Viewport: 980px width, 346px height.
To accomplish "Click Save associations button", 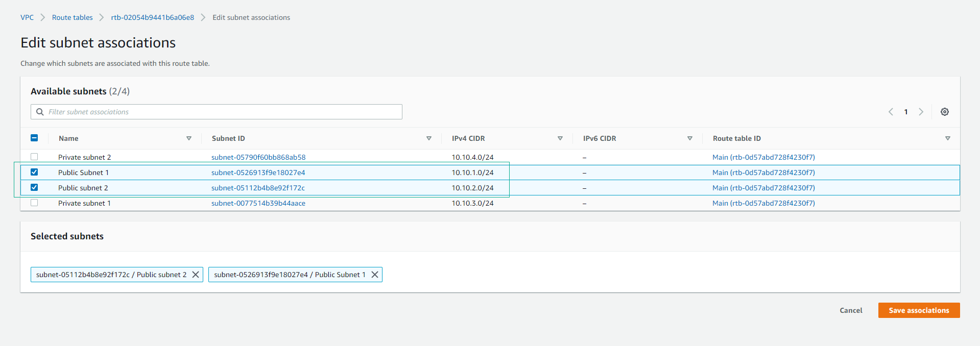I will click(918, 310).
